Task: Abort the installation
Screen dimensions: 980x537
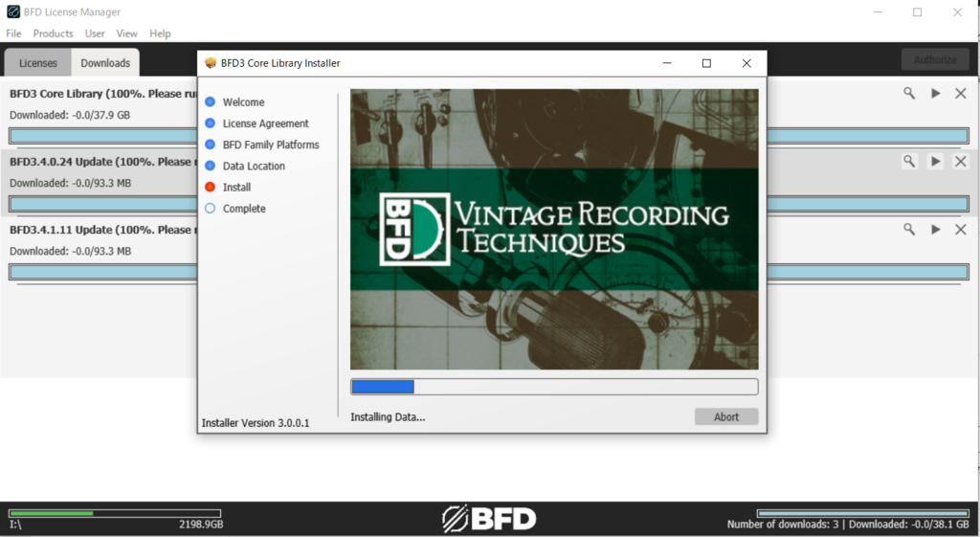Action: [726, 417]
